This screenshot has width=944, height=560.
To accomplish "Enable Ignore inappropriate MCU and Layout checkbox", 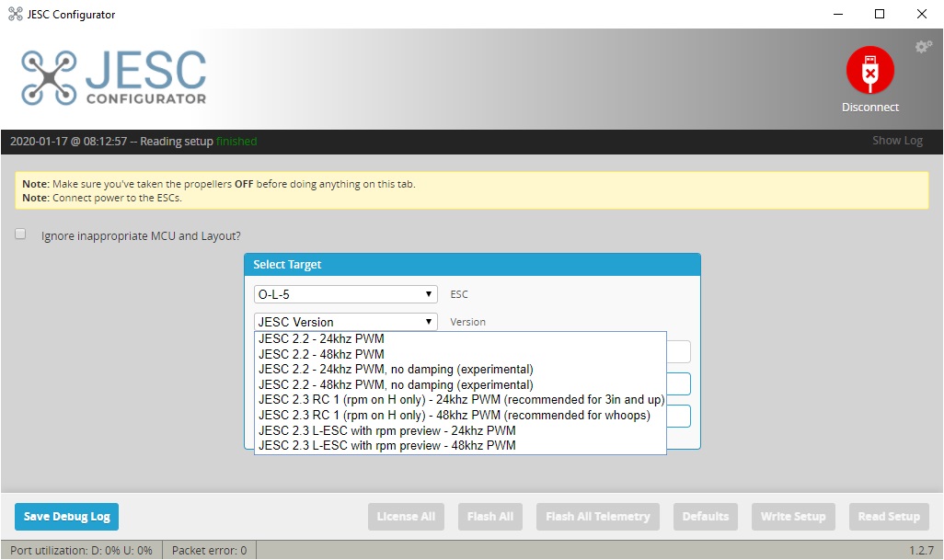I will click(20, 234).
